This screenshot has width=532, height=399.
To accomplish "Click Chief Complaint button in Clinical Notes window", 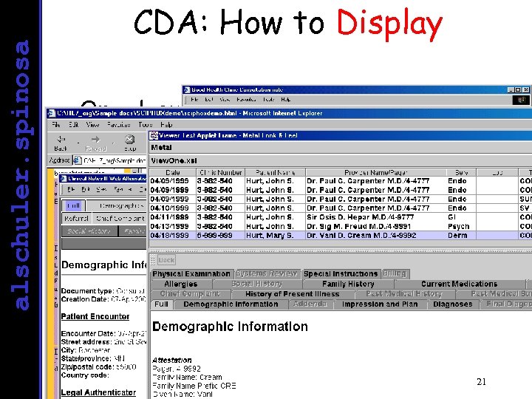I will [x=120, y=219].
